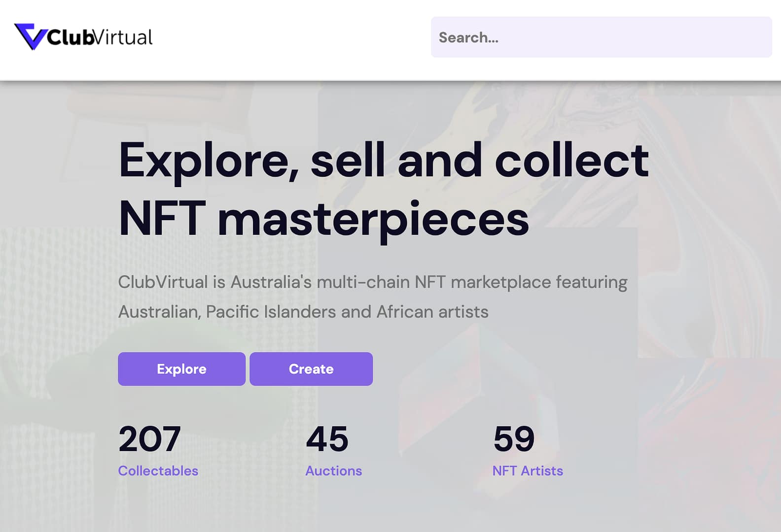Click the ClubVirtual wordmark text
This screenshot has width=781, height=532.
[x=100, y=37]
